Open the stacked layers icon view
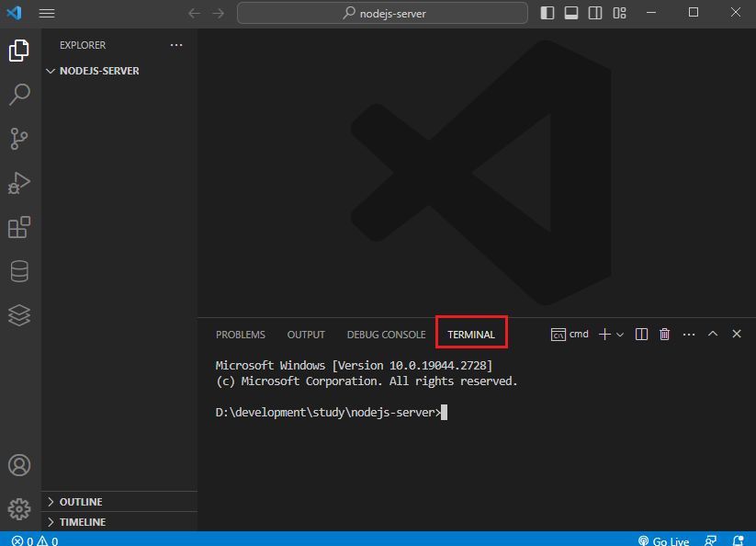The height and width of the screenshot is (546, 756). click(19, 315)
